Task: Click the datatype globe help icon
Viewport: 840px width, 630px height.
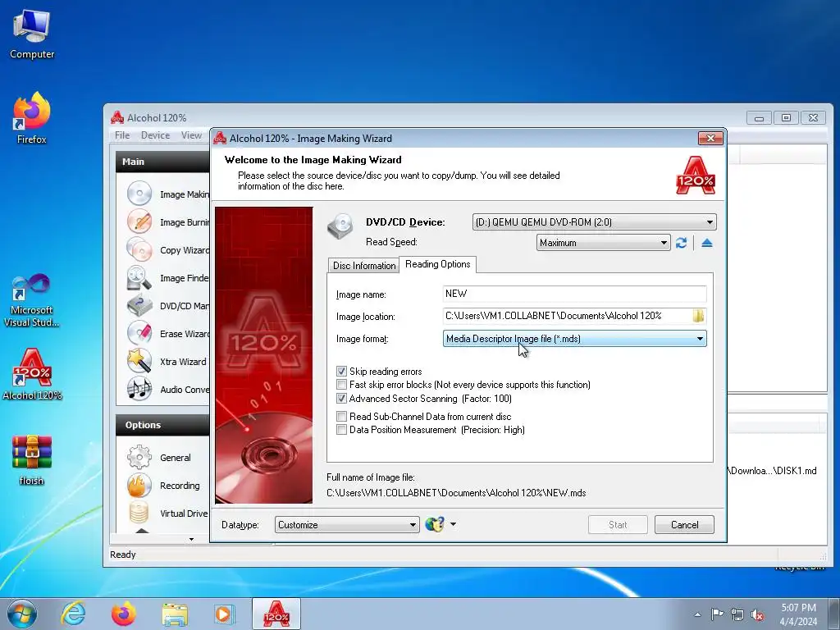Action: [x=435, y=524]
